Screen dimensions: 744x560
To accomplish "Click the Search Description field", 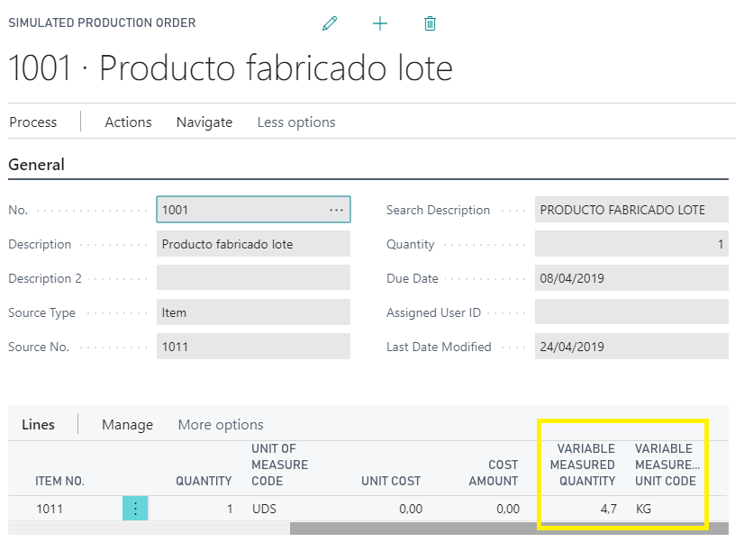I will (x=631, y=210).
